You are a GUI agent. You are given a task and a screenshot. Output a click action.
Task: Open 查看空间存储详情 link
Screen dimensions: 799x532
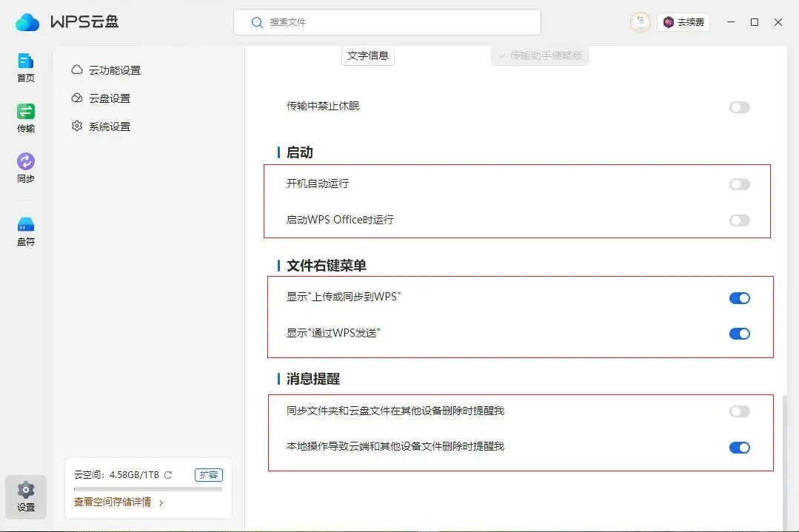click(x=118, y=502)
